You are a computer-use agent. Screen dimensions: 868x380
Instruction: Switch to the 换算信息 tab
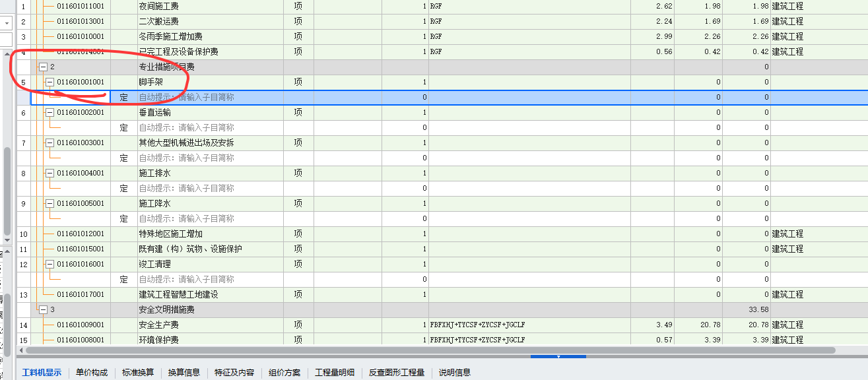184,372
